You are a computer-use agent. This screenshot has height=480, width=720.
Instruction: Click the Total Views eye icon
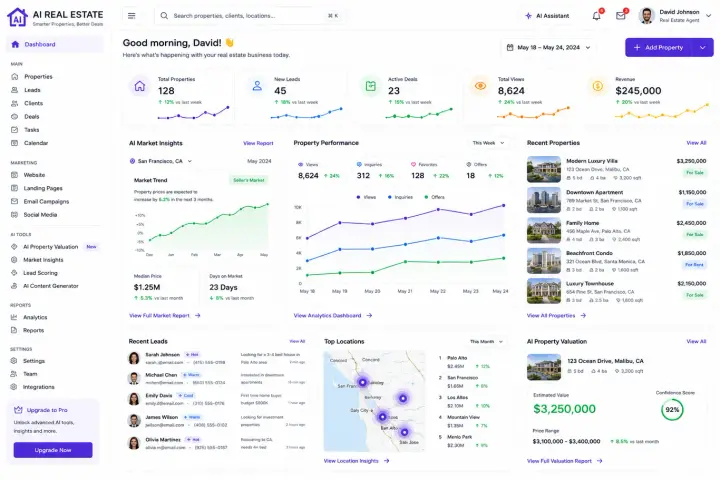point(480,86)
